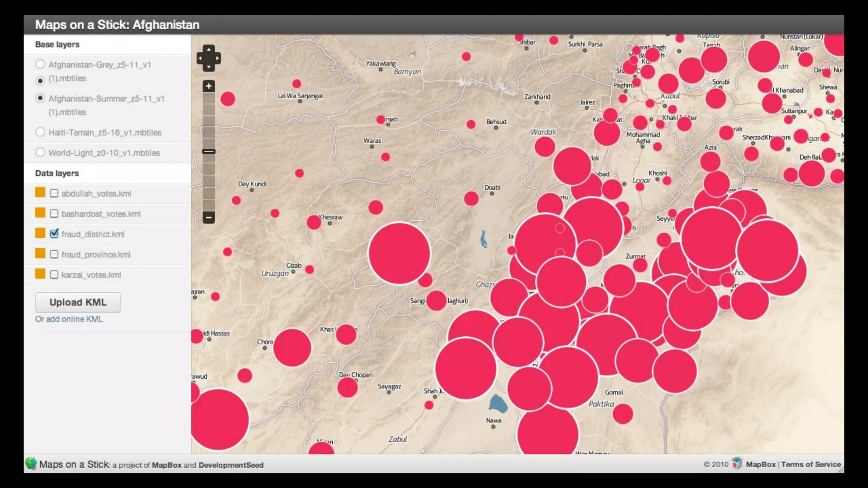The height and width of the screenshot is (488, 868).
Task: Click the pan down arrow on map control
Action: click(209, 67)
